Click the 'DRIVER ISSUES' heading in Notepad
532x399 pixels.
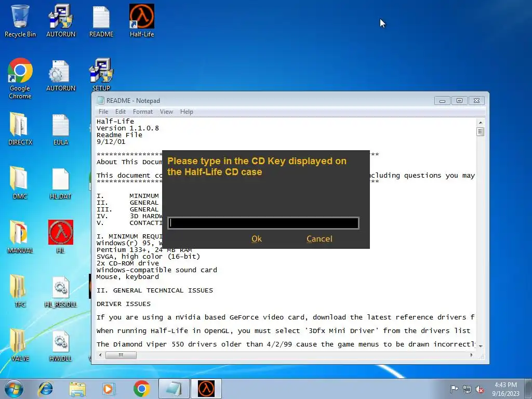click(x=124, y=304)
